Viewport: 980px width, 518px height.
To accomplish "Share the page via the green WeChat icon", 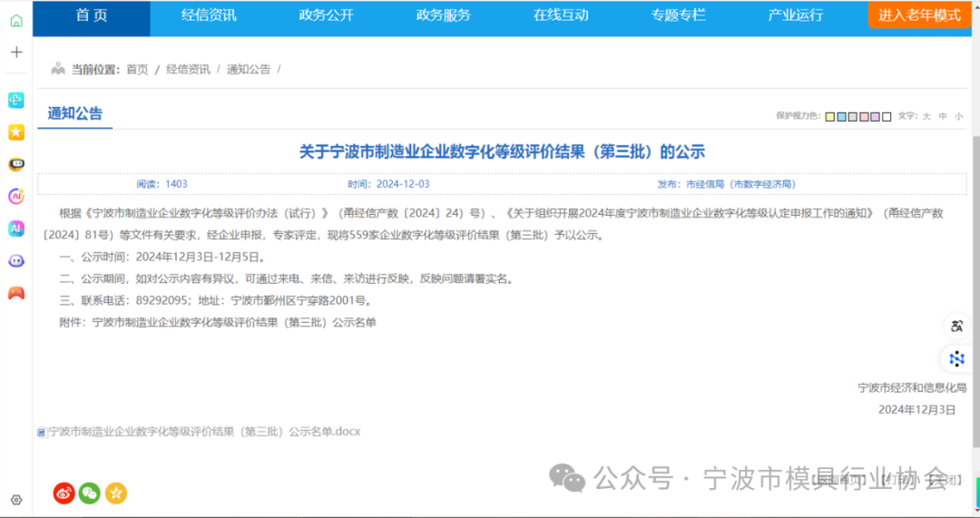I will pos(89,493).
